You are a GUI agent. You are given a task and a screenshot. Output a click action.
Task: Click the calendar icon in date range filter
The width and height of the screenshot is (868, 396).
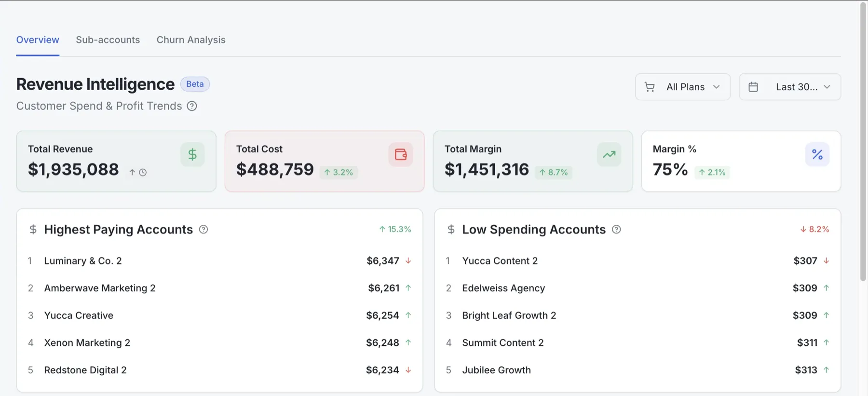pos(753,87)
